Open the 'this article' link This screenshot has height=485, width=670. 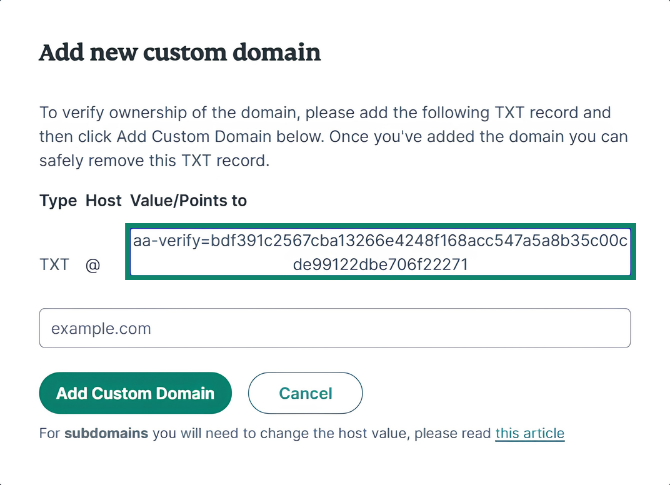[x=530, y=433]
